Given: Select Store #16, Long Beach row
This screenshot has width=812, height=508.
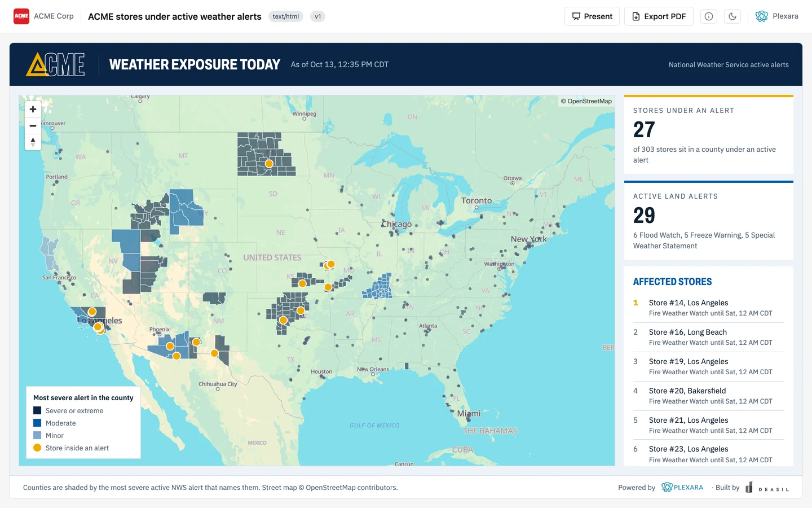Looking at the screenshot, I should click(x=709, y=337).
